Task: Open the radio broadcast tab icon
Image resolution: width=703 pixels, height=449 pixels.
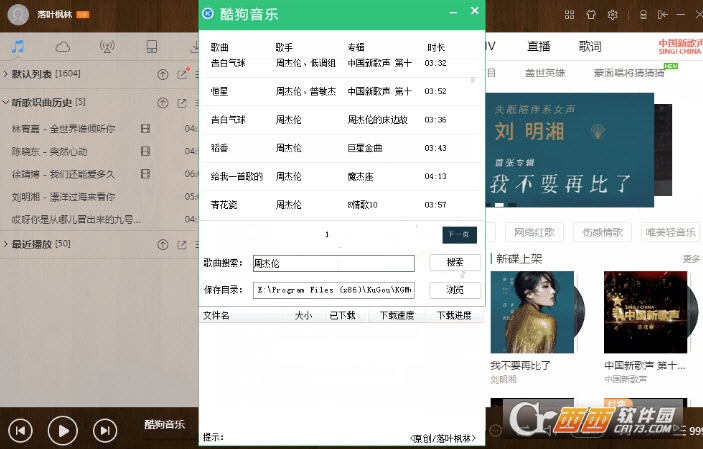Action: point(107,47)
